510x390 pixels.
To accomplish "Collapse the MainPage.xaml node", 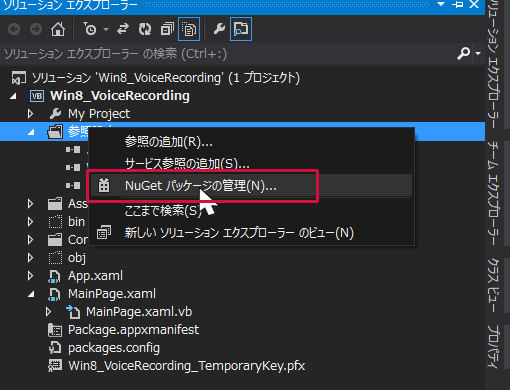I will coord(31,294).
